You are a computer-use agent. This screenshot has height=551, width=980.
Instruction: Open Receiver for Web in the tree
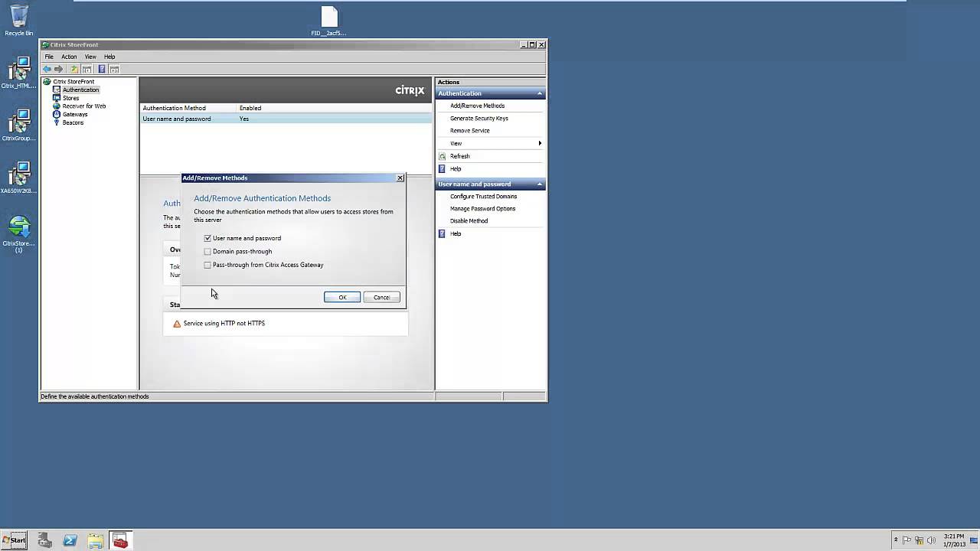[x=84, y=106]
